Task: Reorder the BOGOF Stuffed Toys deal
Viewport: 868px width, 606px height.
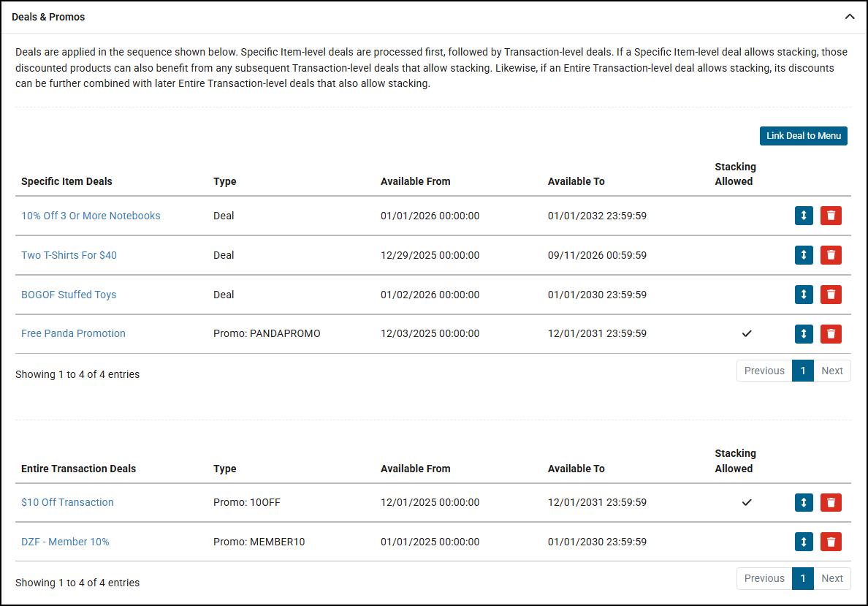Action: point(804,295)
